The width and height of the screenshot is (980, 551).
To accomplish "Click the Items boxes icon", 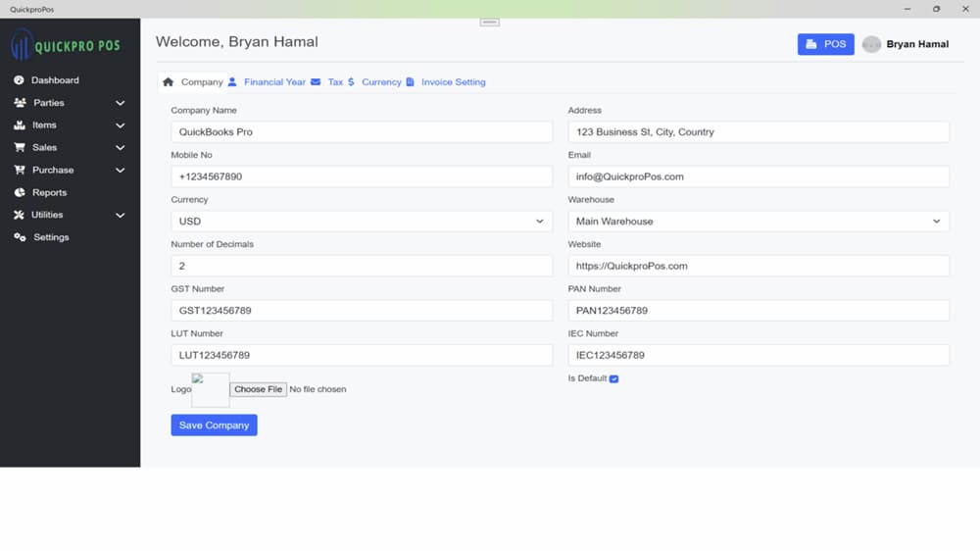I will (x=20, y=125).
